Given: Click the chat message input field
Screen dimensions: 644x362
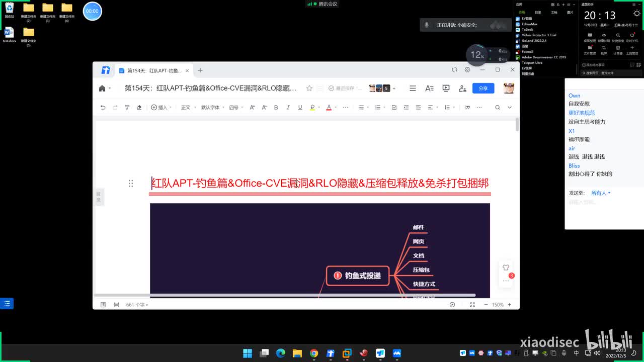Looking at the screenshot, I should click(604, 214).
